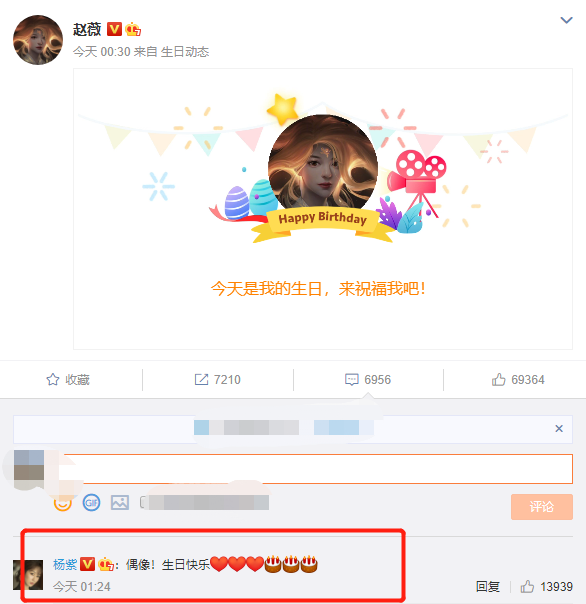Screen dimensions: 586x604
Task: Dismiss the notice bar with X
Action: tap(559, 428)
